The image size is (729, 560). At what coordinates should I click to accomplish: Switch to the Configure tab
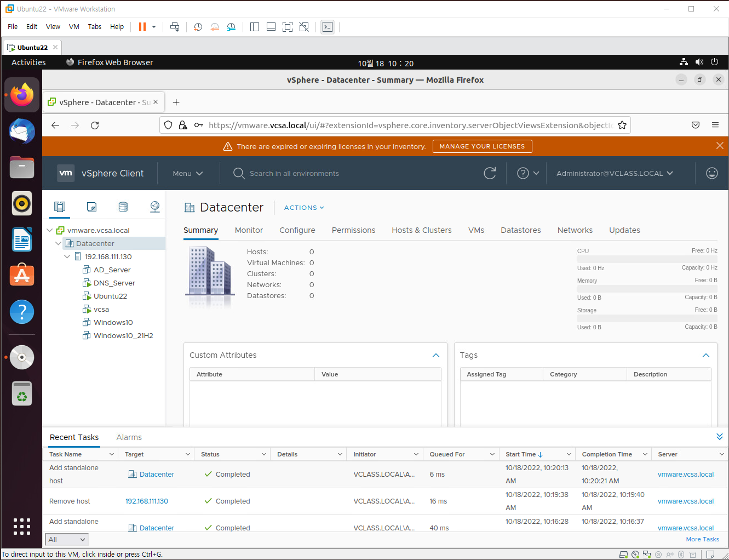(x=297, y=230)
